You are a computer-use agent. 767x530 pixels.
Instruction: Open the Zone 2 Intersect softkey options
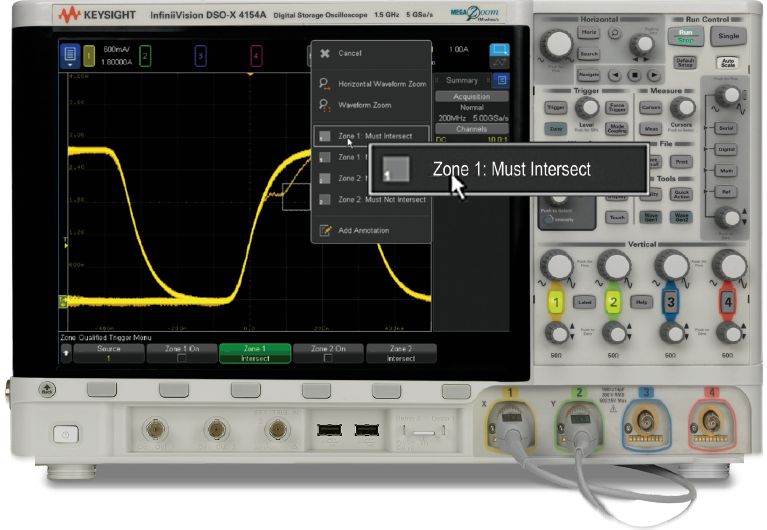401,353
